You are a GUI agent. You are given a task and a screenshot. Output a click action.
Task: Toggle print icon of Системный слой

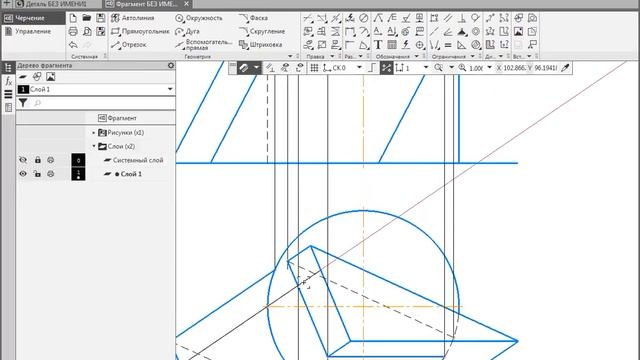click(x=51, y=160)
